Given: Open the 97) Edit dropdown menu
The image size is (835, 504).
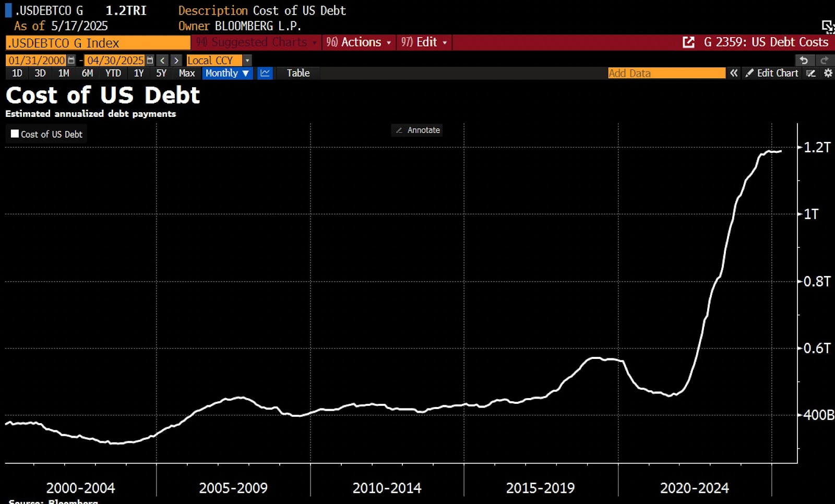Looking at the screenshot, I should pos(424,42).
